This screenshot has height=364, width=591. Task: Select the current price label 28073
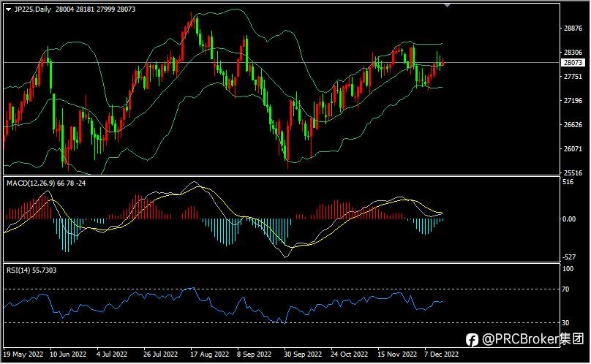click(573, 63)
